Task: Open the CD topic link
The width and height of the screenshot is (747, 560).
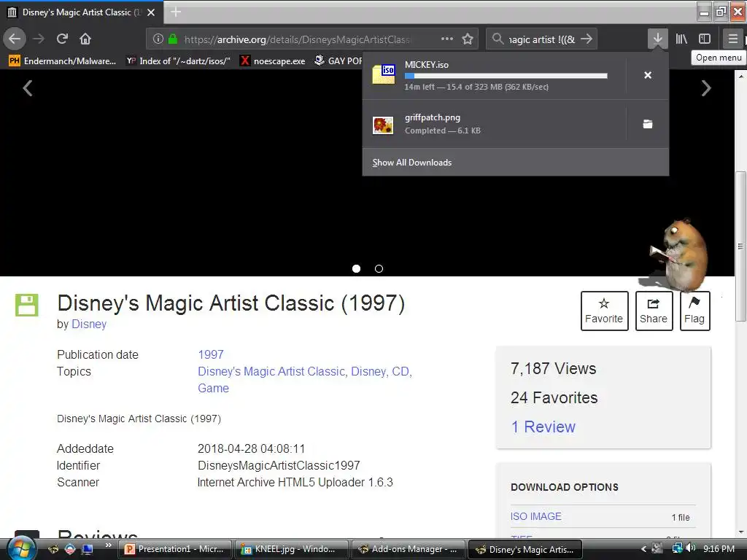Action: (400, 371)
